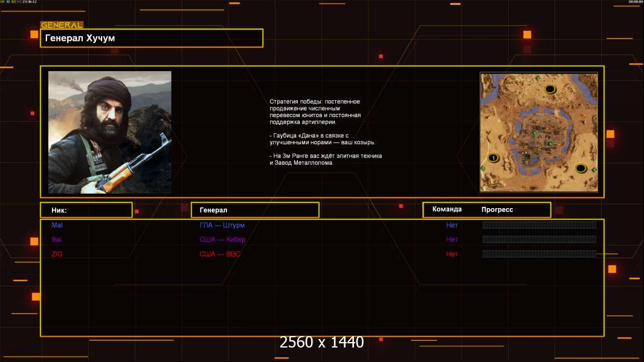Click США — Кибер general entry
Viewport: 644px width, 362px height.
(222, 240)
